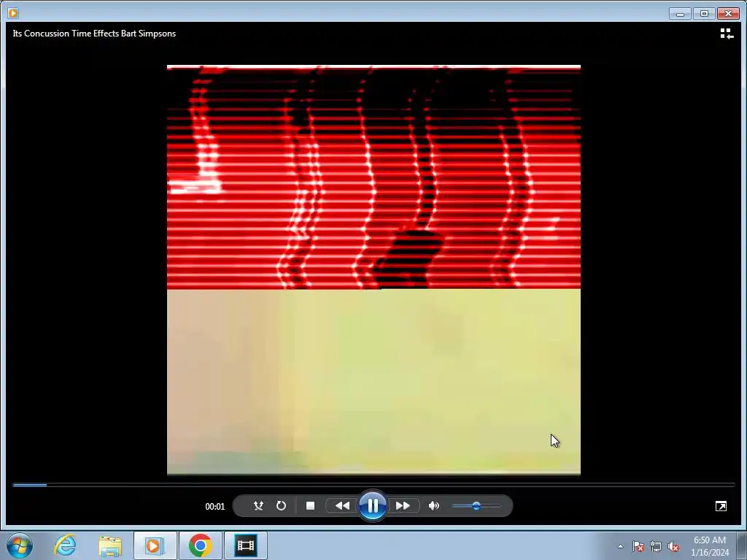Click the Media Player title bar icon
747x560 pixels.
point(13,13)
